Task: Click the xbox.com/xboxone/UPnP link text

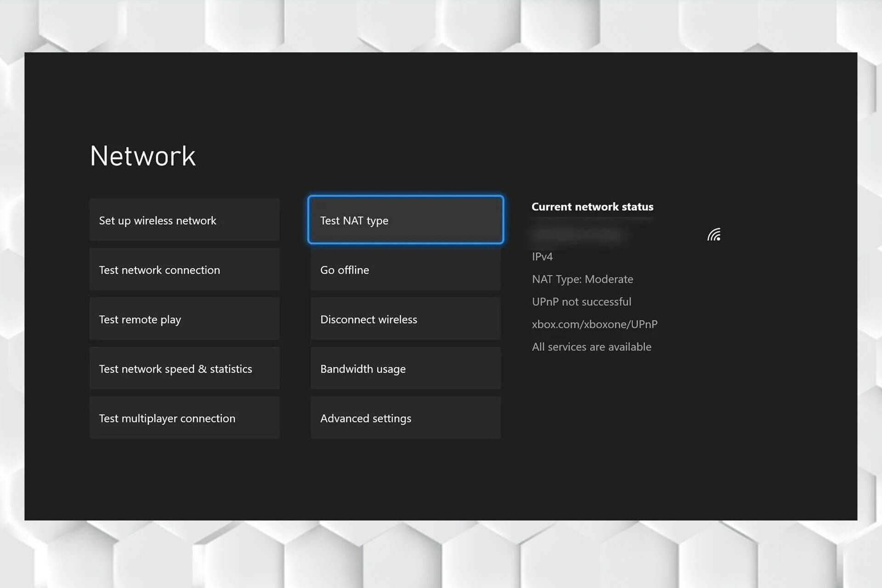Action: (x=594, y=324)
